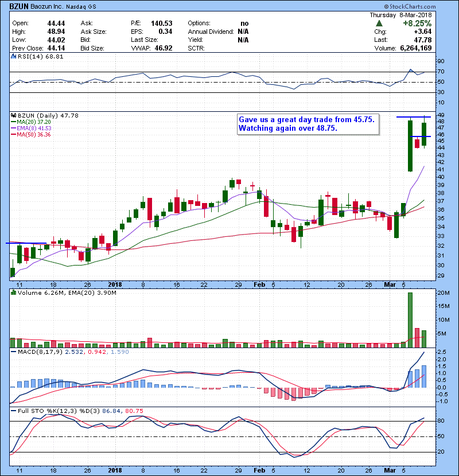Click the tallest green volume bar
This screenshot has height=476, width=459.
pos(410,320)
